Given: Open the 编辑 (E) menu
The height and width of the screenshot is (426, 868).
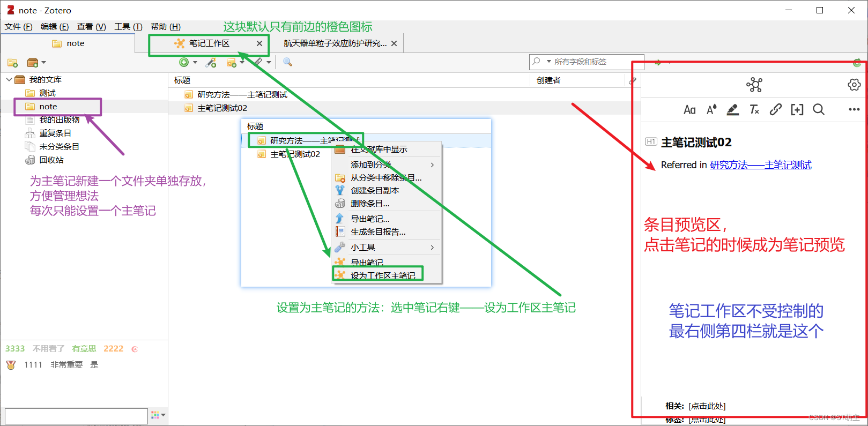Looking at the screenshot, I should tap(55, 27).
